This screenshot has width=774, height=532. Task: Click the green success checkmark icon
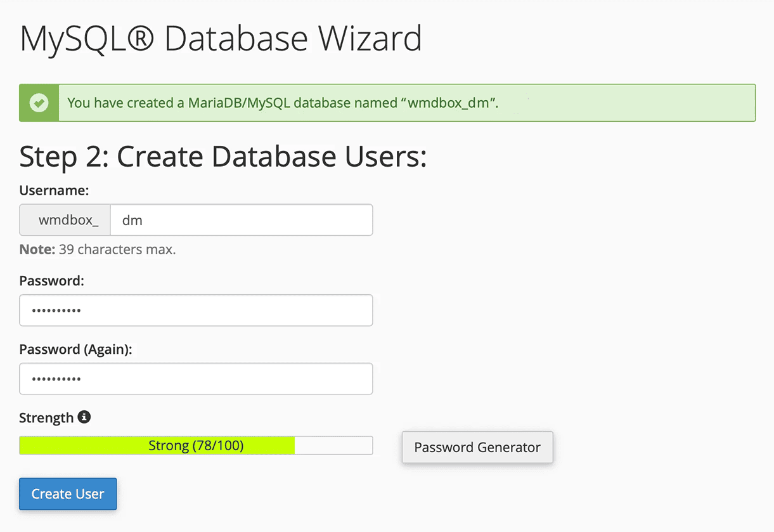pyautogui.click(x=39, y=103)
